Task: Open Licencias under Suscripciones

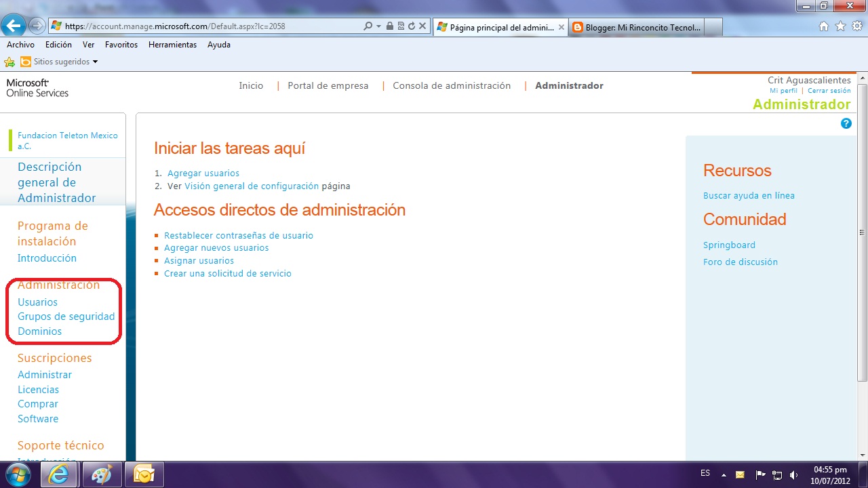Action: (x=38, y=390)
